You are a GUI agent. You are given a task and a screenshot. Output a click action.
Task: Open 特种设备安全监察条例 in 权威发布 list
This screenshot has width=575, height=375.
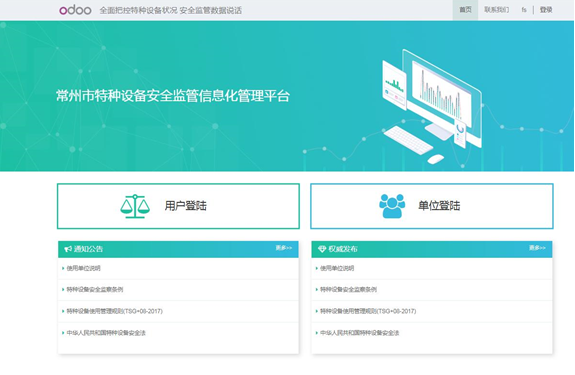coord(348,290)
